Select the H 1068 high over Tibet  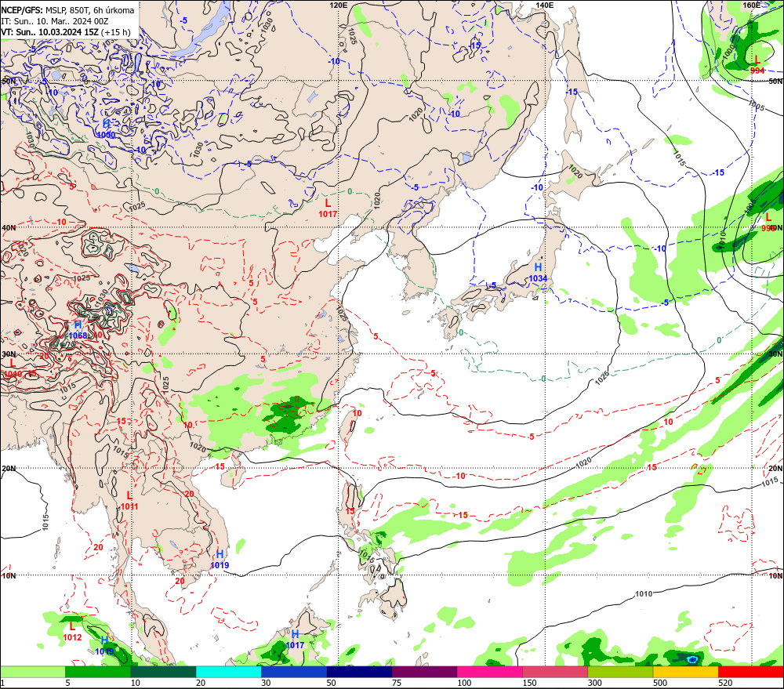[78, 330]
